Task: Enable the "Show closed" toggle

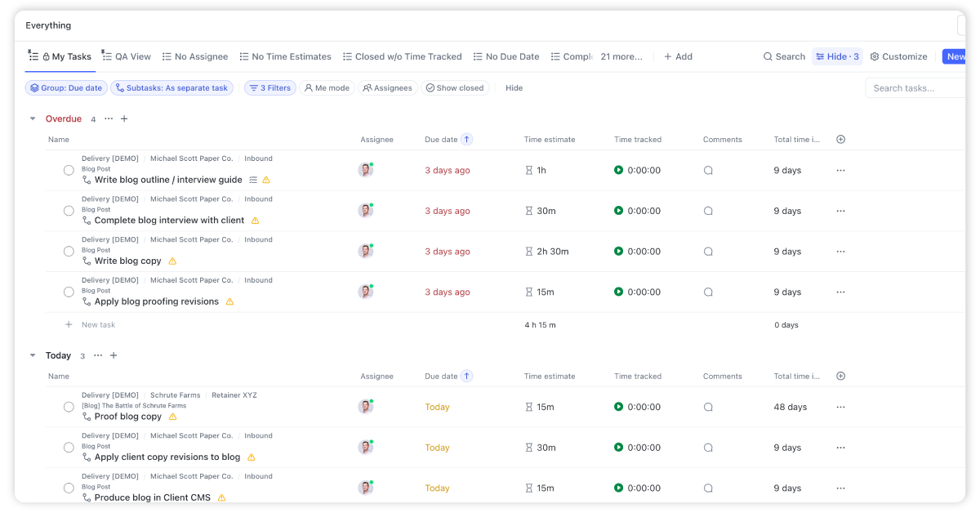Action: pos(455,87)
